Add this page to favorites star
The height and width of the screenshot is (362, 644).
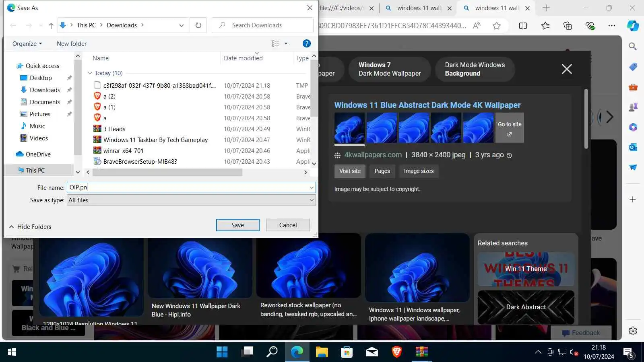tap(497, 26)
